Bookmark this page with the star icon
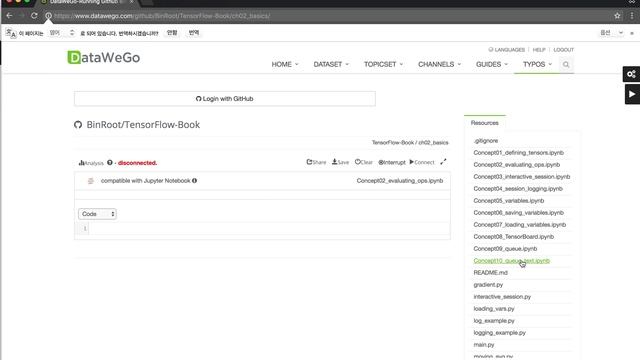Screen dimensions: 640x360 coord(617,16)
